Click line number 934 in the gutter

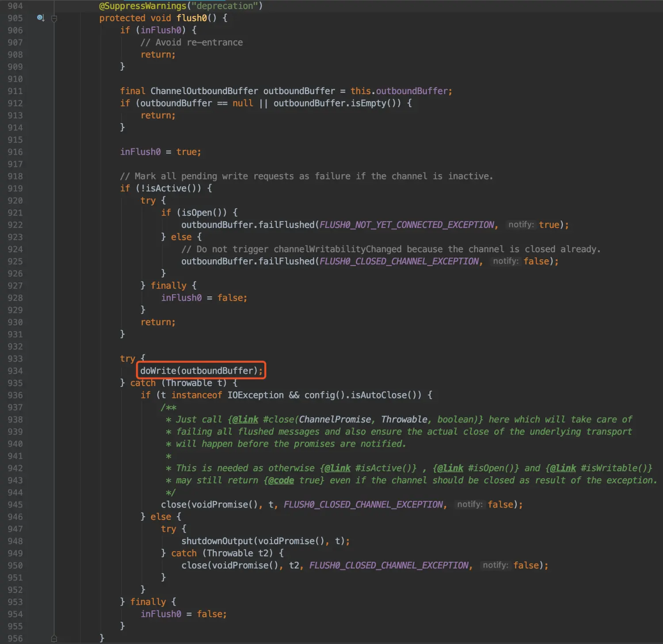tap(15, 371)
